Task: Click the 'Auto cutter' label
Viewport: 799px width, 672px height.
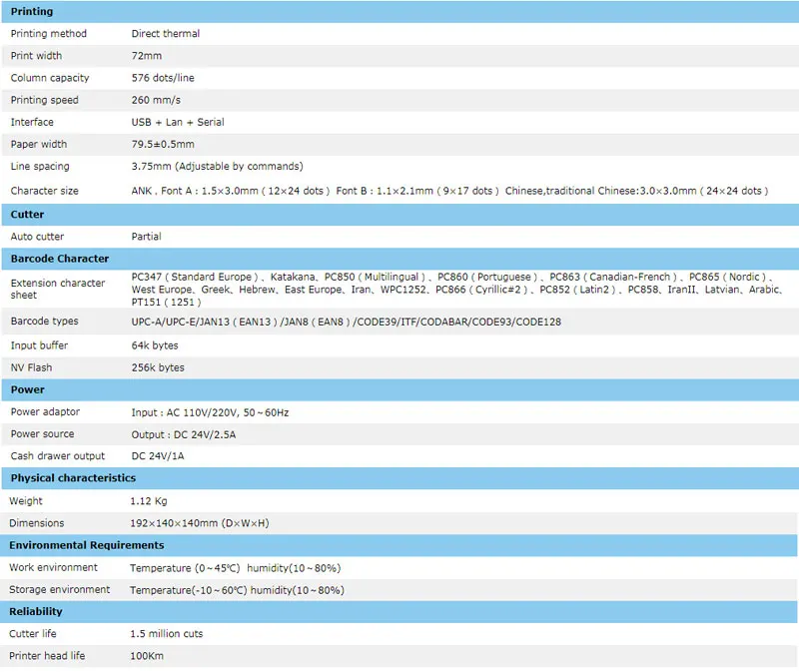Action: pos(37,237)
